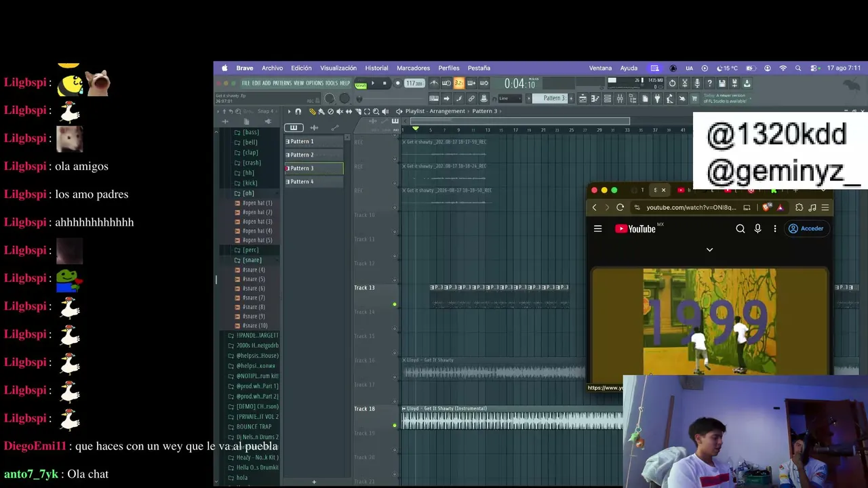Click the save project floppy icon

pyautogui.click(x=722, y=83)
